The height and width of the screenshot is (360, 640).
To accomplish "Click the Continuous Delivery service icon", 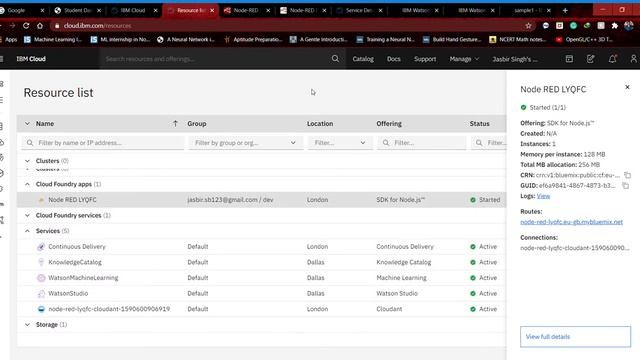I will pyautogui.click(x=41, y=247).
